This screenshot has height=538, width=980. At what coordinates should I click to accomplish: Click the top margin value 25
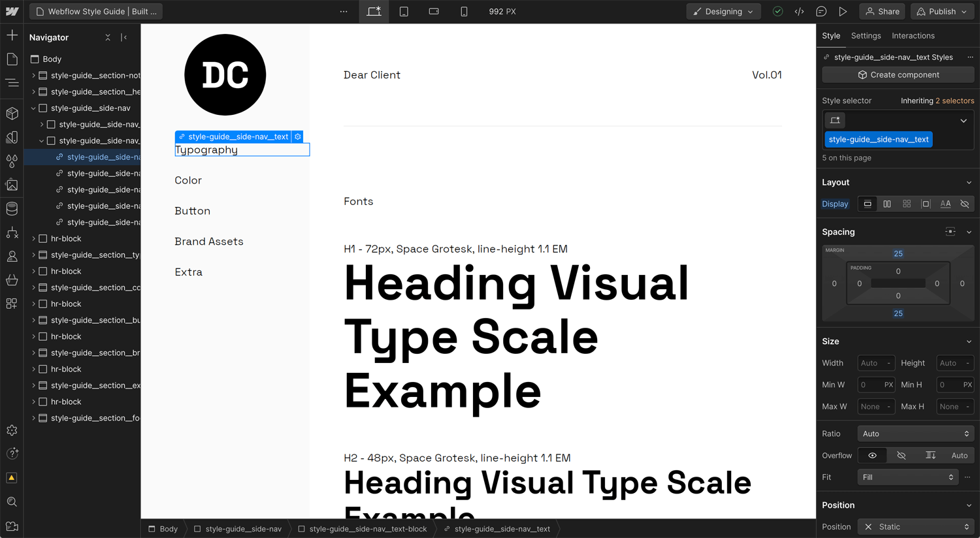(x=898, y=253)
